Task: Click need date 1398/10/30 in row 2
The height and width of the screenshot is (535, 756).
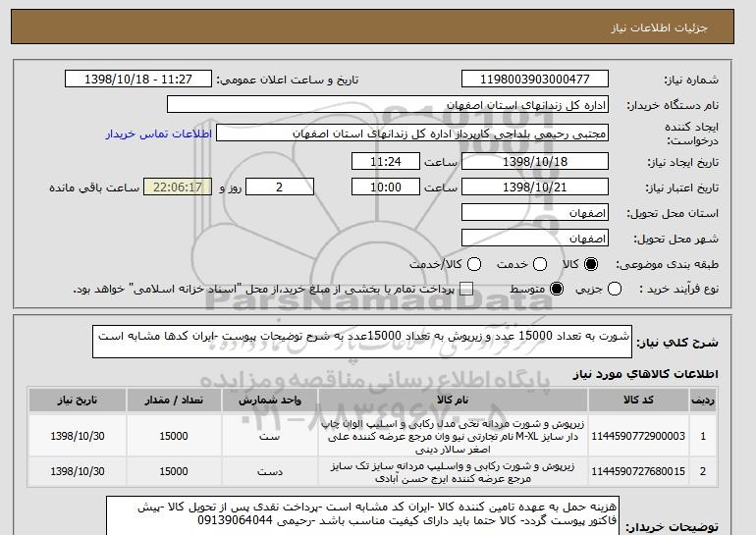Action: click(78, 472)
